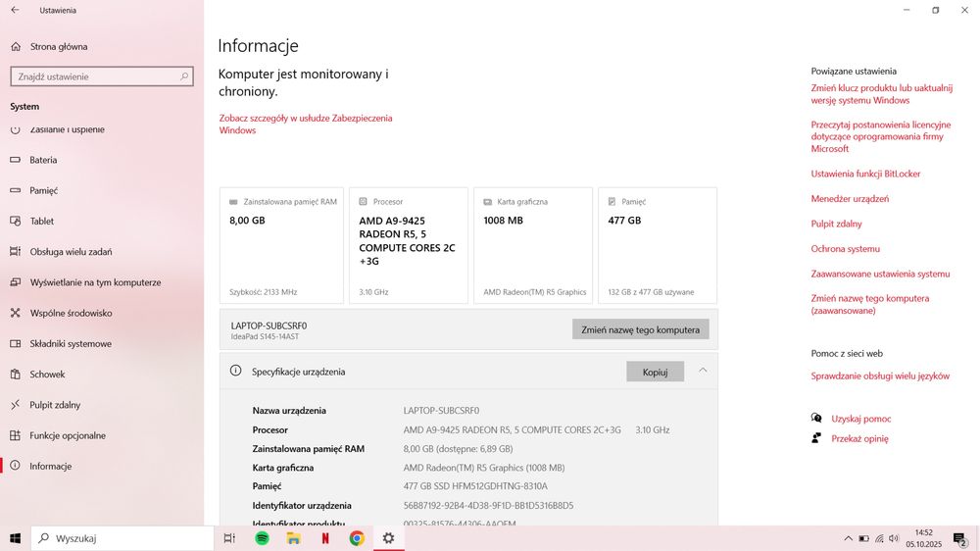
Task: Open Strona główna home page
Action: pos(59,46)
